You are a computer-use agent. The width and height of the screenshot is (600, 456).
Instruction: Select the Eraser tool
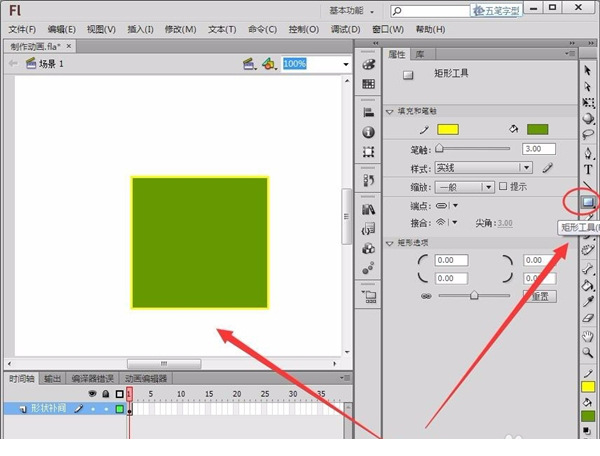[588, 318]
